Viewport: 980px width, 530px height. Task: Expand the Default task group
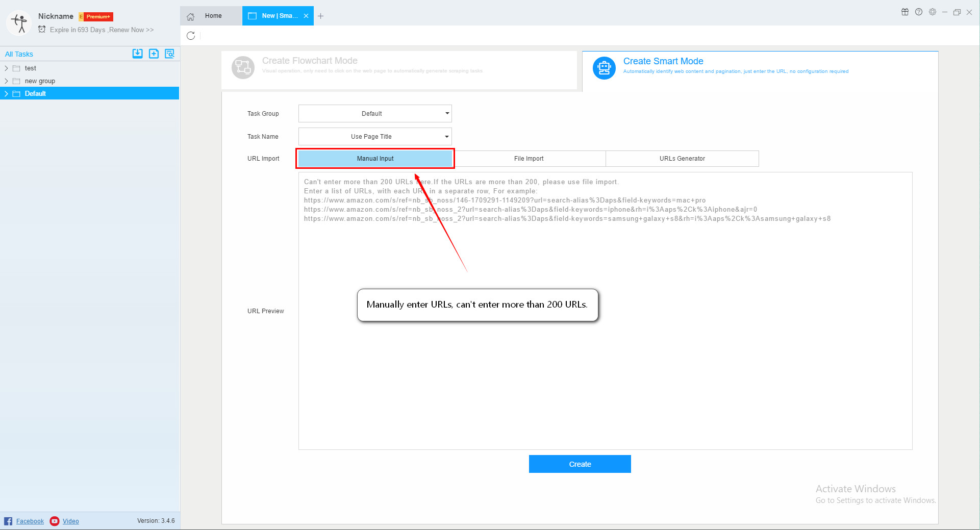point(6,94)
